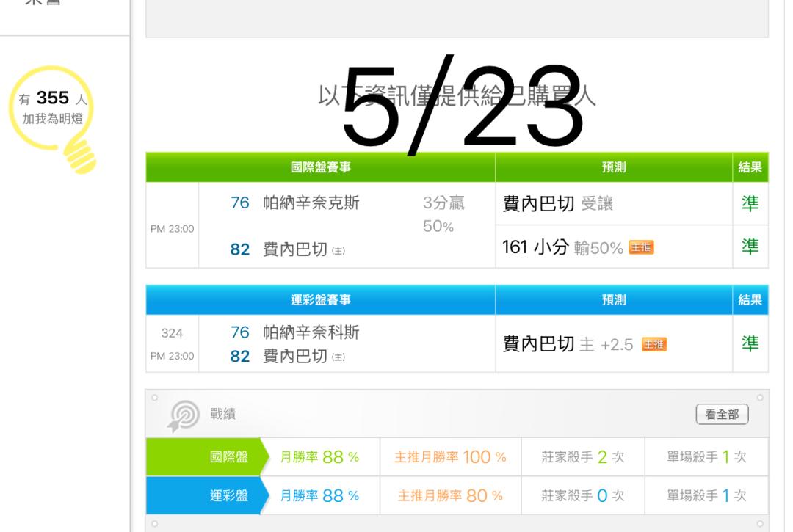The image size is (793, 532).
Task: Click the 有 355 人 加我為明燈 text
Action: pyautogui.click(x=53, y=108)
